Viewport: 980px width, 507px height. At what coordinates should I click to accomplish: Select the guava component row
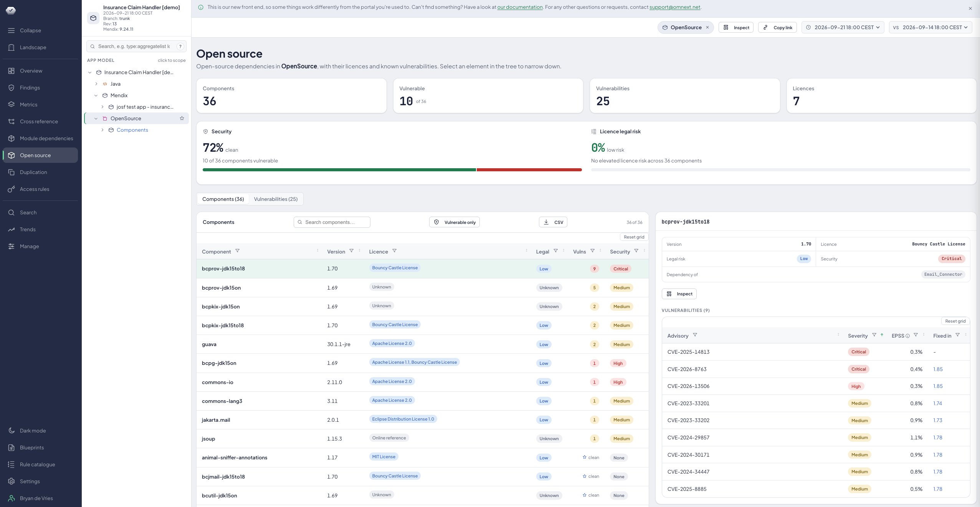coord(422,344)
